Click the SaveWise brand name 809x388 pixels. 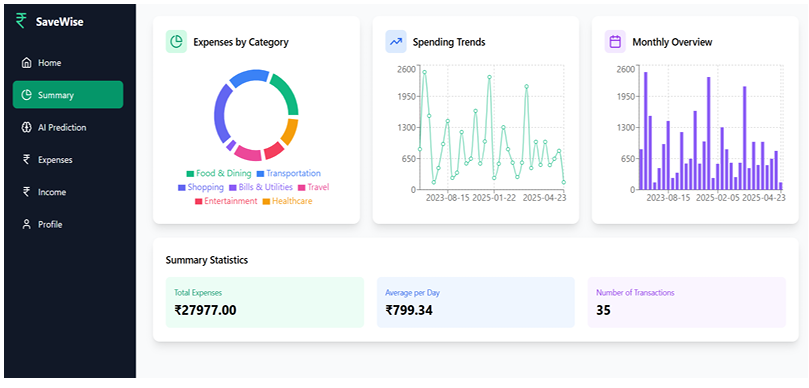tap(59, 22)
